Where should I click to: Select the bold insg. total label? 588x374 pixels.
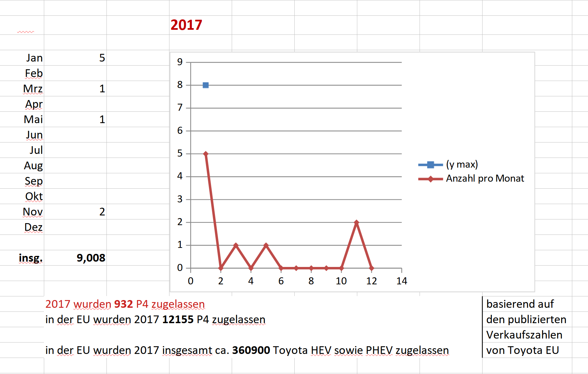point(30,258)
